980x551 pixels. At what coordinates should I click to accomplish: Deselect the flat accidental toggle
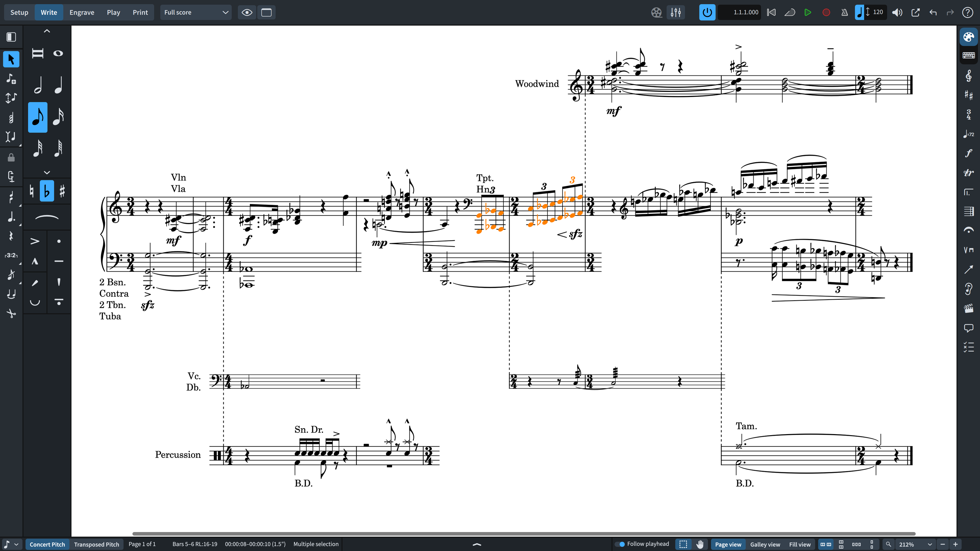pos(46,191)
